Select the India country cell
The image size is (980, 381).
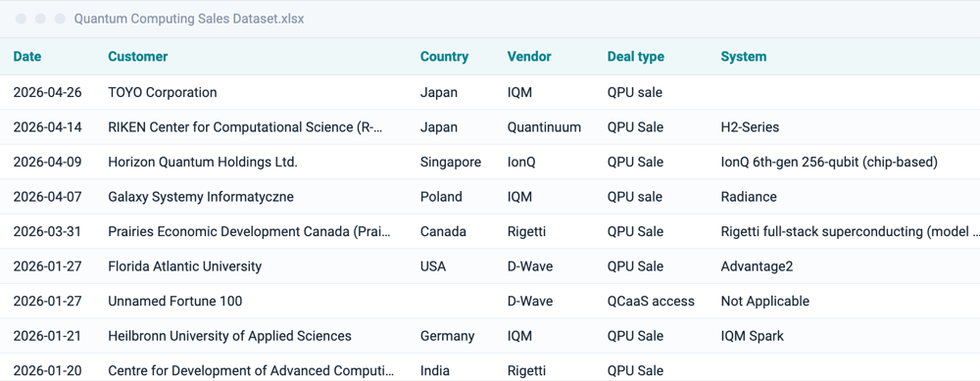click(x=434, y=371)
